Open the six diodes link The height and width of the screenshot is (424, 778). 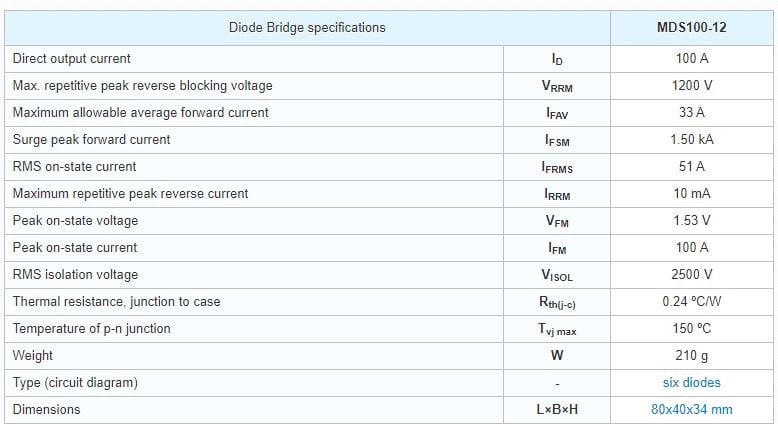(691, 382)
